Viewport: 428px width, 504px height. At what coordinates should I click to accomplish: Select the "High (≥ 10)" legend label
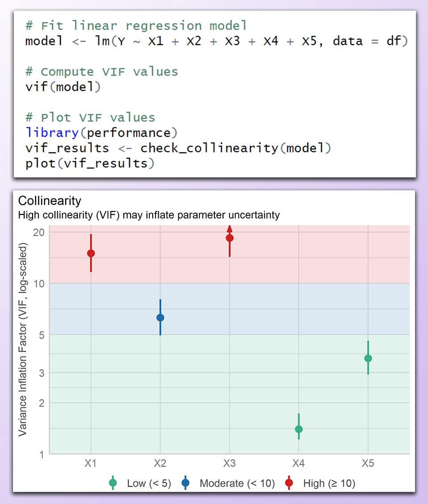coord(329,483)
